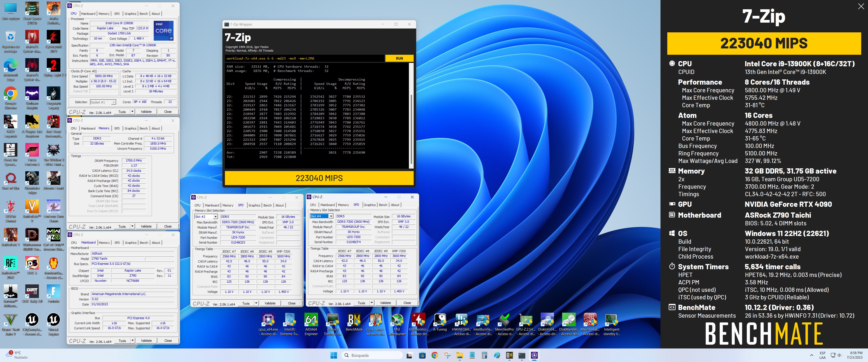This screenshot has height=362, width=868.
Task: Expand Tools dropdown arrow in Slot #4 SPD window
Action: pyautogui.click(x=372, y=303)
